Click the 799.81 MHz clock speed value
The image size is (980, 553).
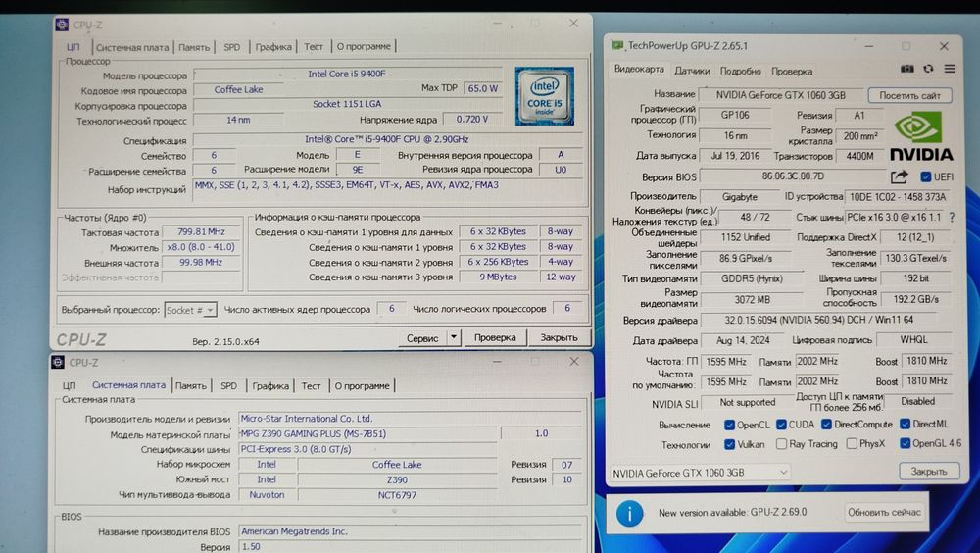click(201, 231)
